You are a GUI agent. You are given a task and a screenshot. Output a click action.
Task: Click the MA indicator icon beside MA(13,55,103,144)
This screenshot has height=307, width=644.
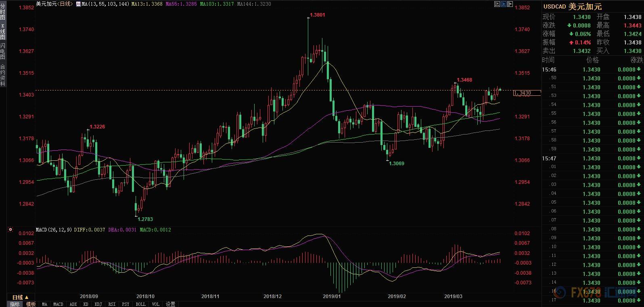[x=78, y=4]
